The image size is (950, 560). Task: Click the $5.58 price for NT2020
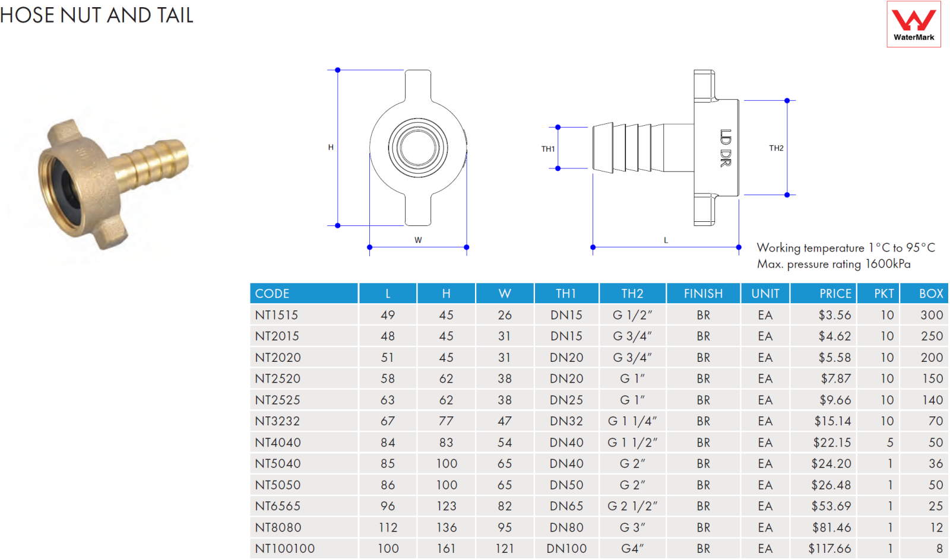pyautogui.click(x=835, y=358)
